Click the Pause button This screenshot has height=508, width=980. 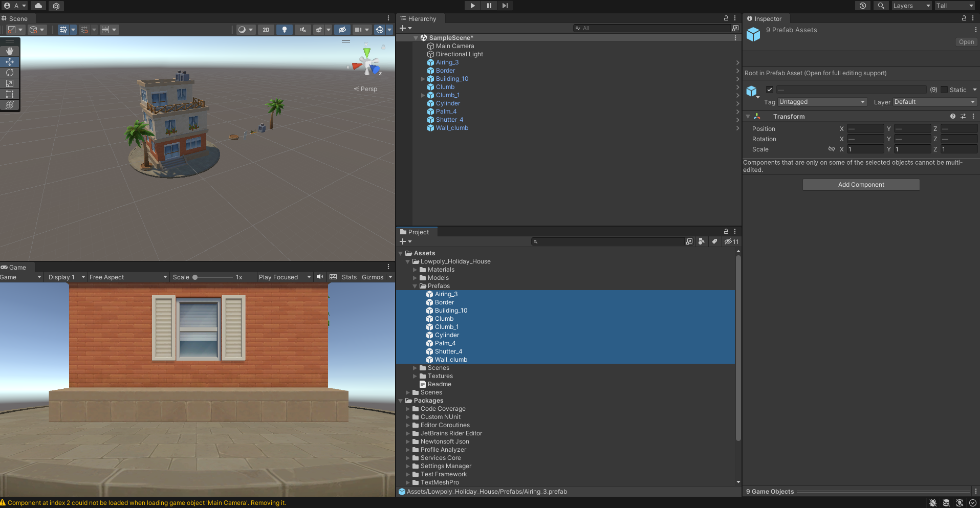[x=489, y=6]
